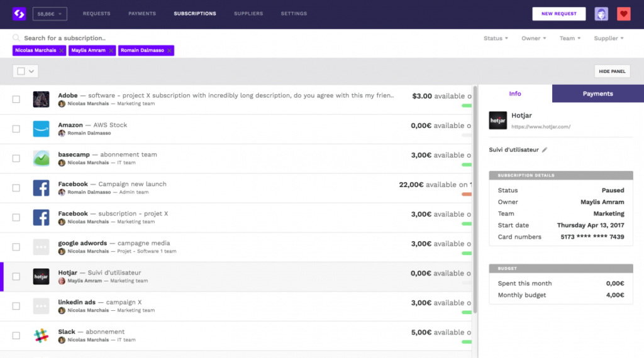The width and height of the screenshot is (644, 358).
Task: Check the linkedin ads checkbox
Action: coord(16,306)
